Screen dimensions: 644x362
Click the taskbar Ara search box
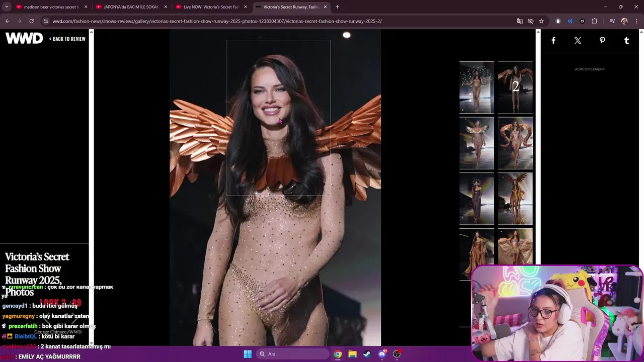point(293,354)
